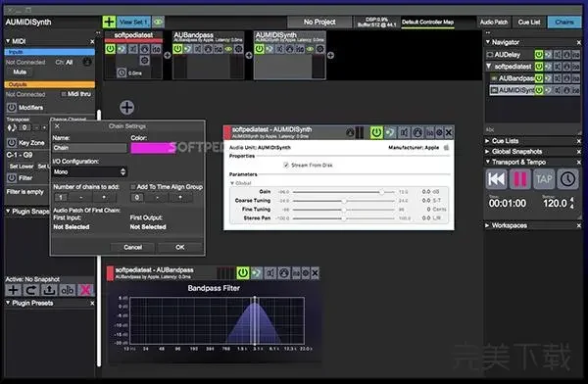This screenshot has width=588, height=384.
Task: Collapse the Transport & Tempo panel
Action: click(x=487, y=162)
